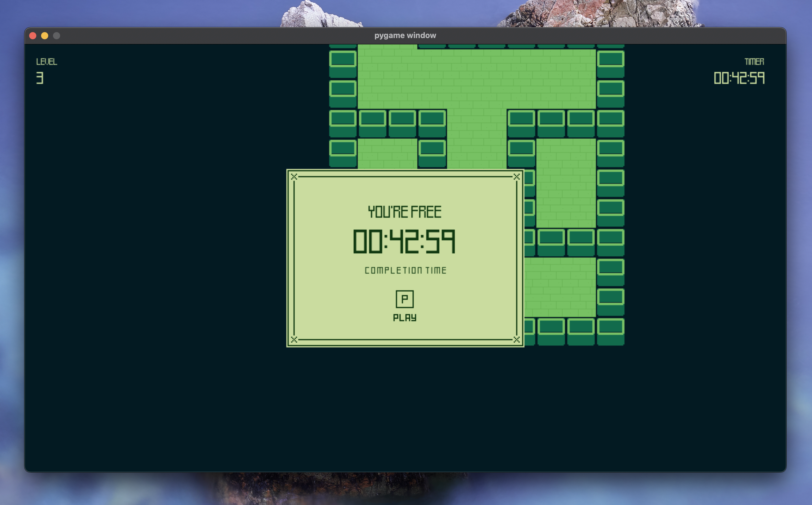
Task: Click the top-left X corner ornament
Action: coord(294,177)
